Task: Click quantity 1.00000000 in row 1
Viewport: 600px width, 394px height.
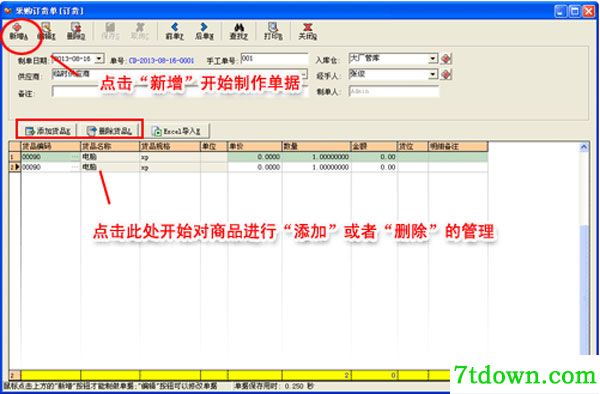Action: pos(316,157)
